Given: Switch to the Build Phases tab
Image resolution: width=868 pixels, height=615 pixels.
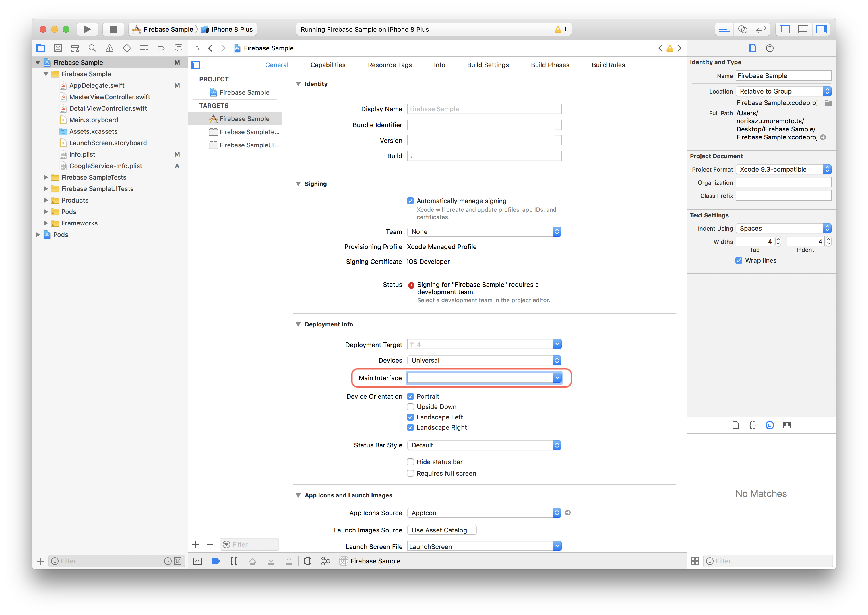Looking at the screenshot, I should [x=550, y=65].
